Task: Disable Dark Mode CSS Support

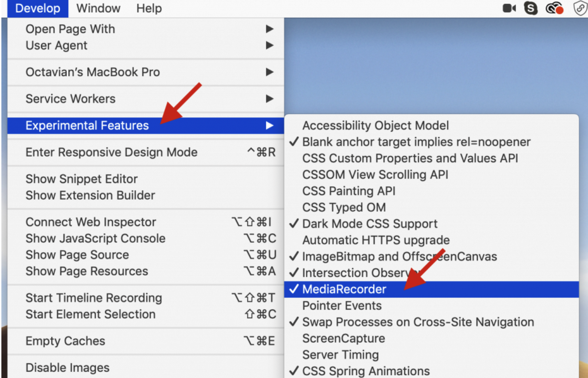Action: pos(432,224)
